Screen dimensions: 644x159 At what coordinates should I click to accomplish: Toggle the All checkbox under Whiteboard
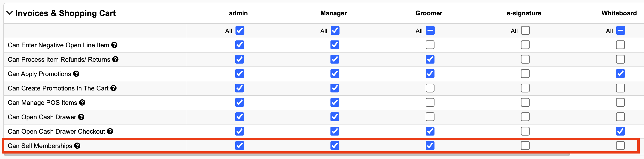(x=620, y=31)
